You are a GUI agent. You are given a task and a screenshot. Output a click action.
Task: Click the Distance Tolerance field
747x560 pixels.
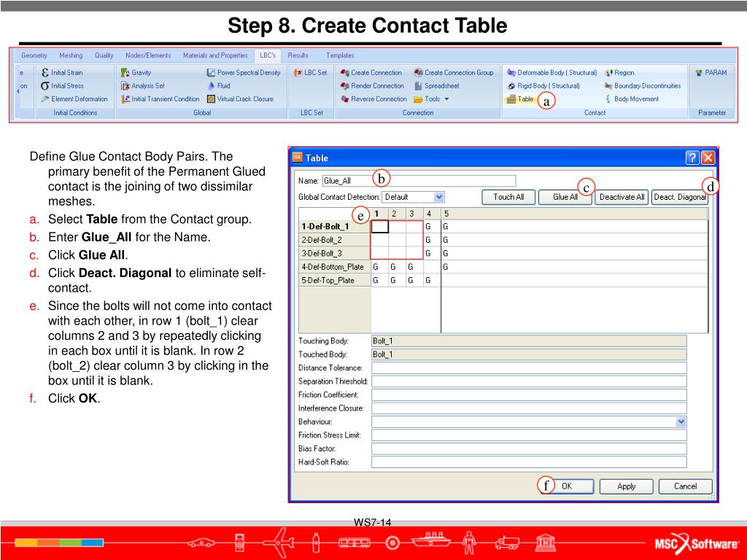tap(529, 367)
